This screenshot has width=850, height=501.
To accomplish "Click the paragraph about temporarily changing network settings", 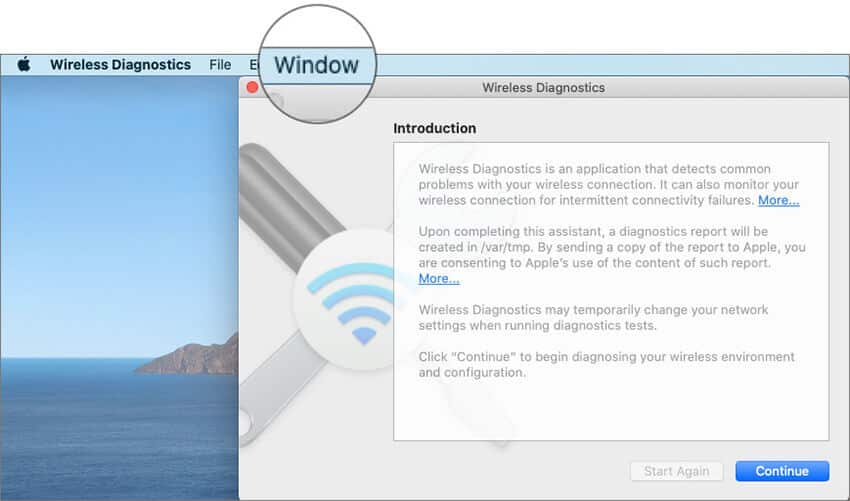I will 594,318.
